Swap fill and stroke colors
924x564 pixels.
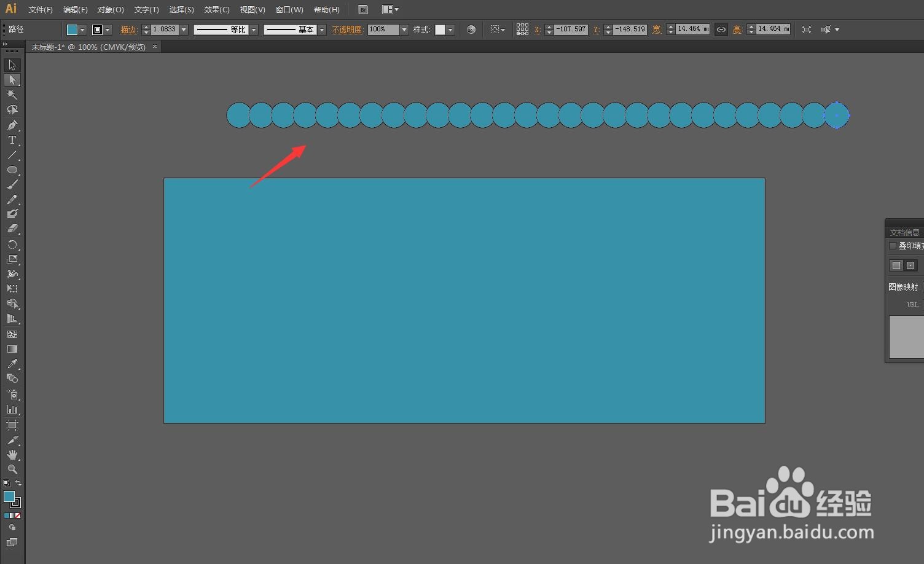pyautogui.click(x=18, y=484)
